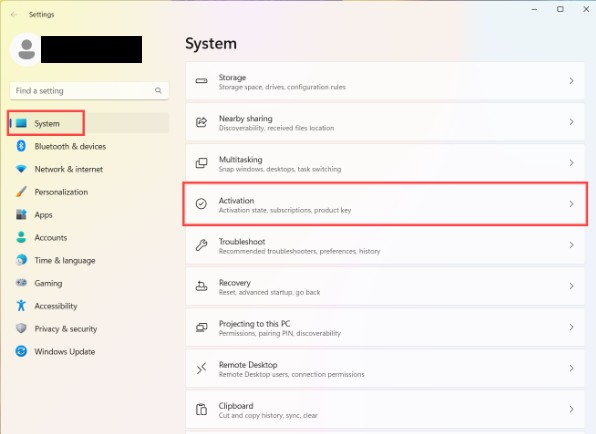Screen dimensions: 596x434
Task: Open the Apps settings section
Action: tap(89, 215)
